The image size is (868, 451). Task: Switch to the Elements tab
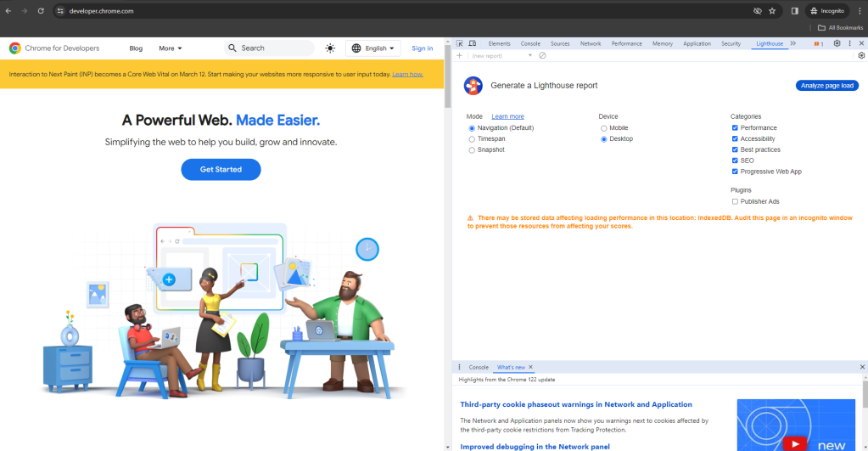click(x=499, y=43)
